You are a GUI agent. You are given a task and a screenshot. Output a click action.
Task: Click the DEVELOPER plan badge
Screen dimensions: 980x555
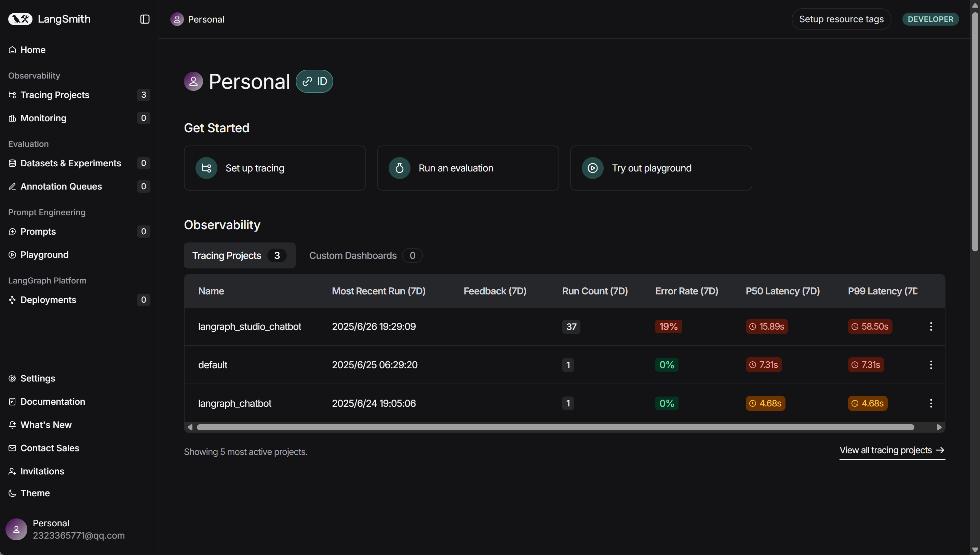tap(930, 19)
